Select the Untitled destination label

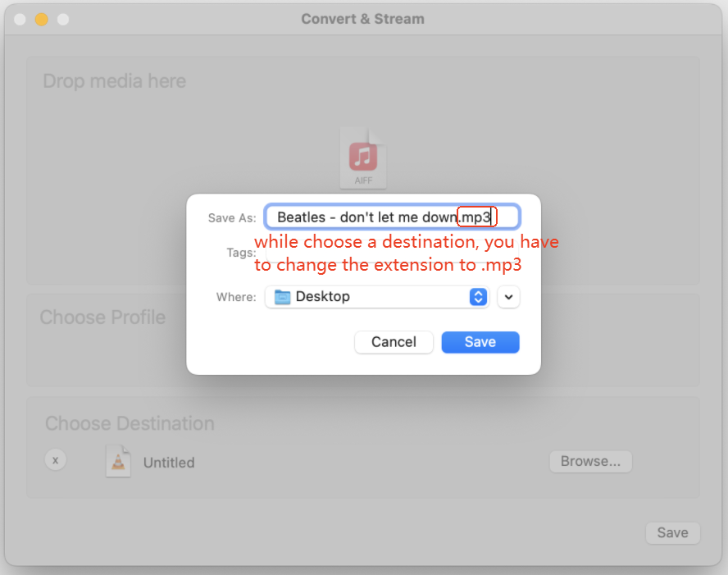pyautogui.click(x=169, y=463)
